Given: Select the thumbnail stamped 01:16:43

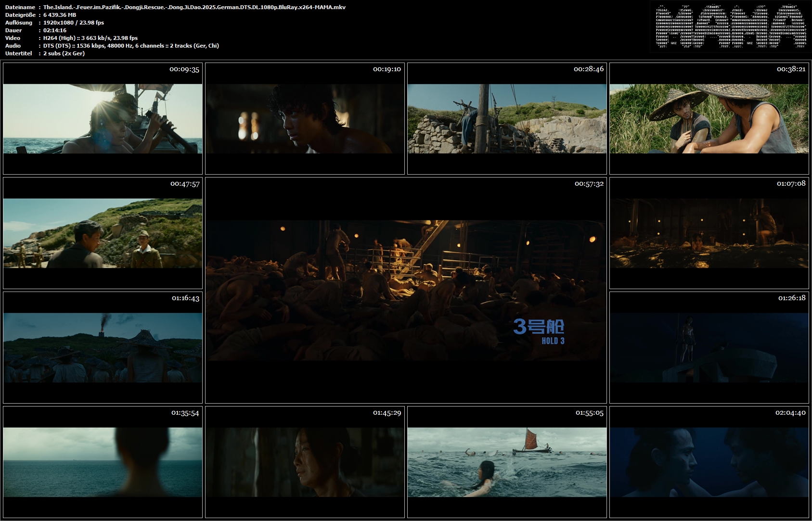Looking at the screenshot, I should tap(103, 347).
